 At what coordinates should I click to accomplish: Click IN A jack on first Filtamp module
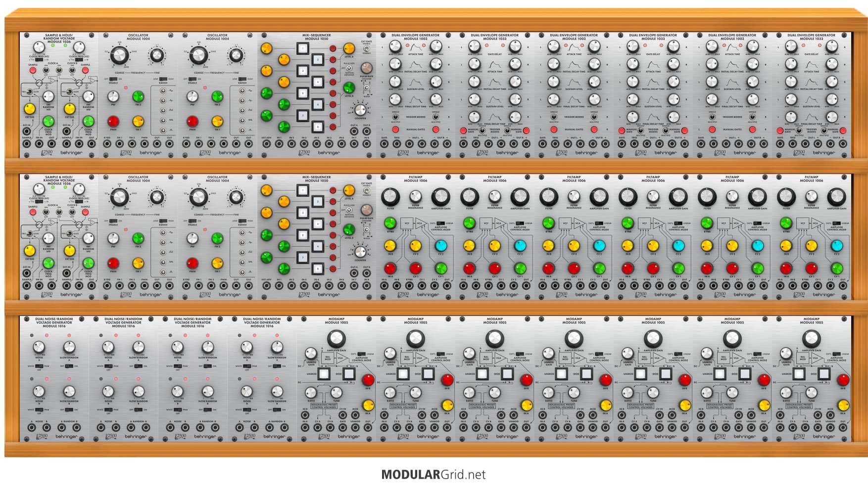384,285
